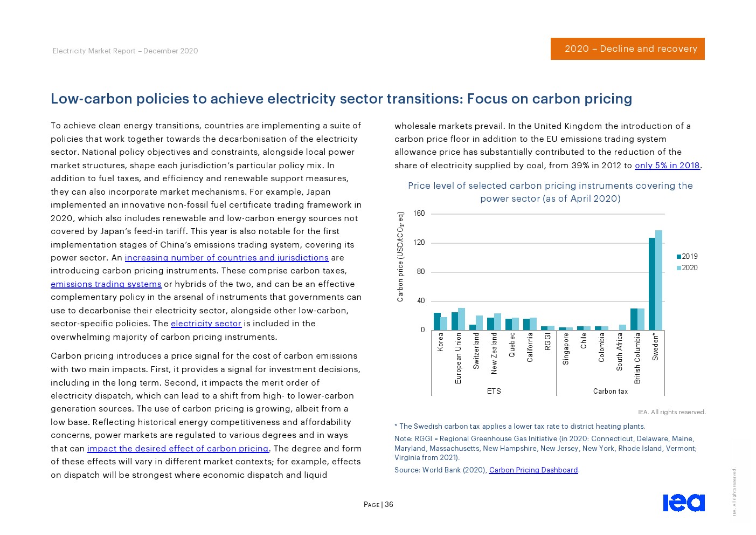Image resolution: width=756 pixels, height=535 pixels.
Task: Click the Page 36 footer number
Action: (378, 505)
